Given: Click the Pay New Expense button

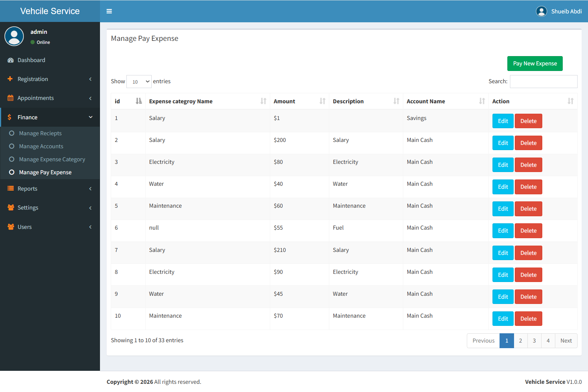Looking at the screenshot, I should (535, 64).
